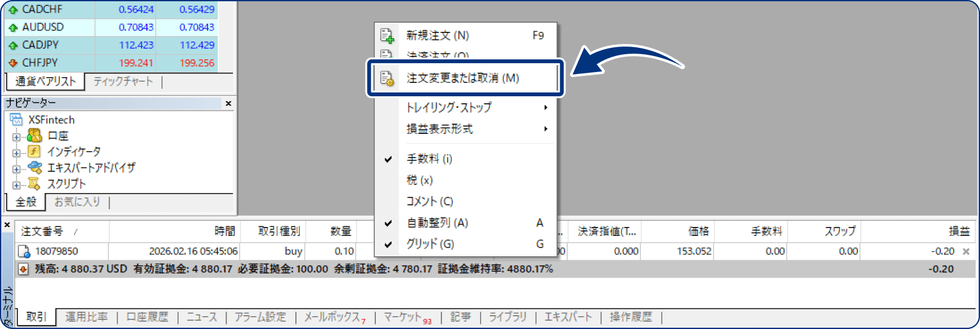
Task: Click the エキスパートアドバイザ icon
Action: (34, 168)
